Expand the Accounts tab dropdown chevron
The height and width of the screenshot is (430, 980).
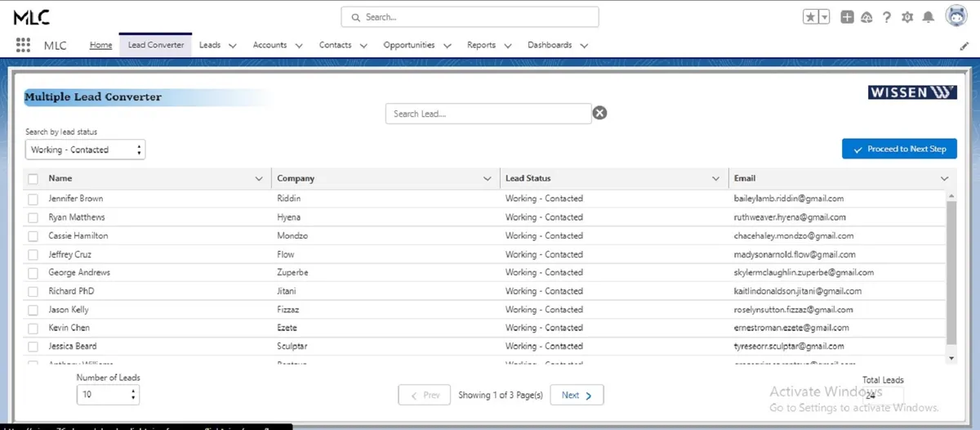pos(298,46)
